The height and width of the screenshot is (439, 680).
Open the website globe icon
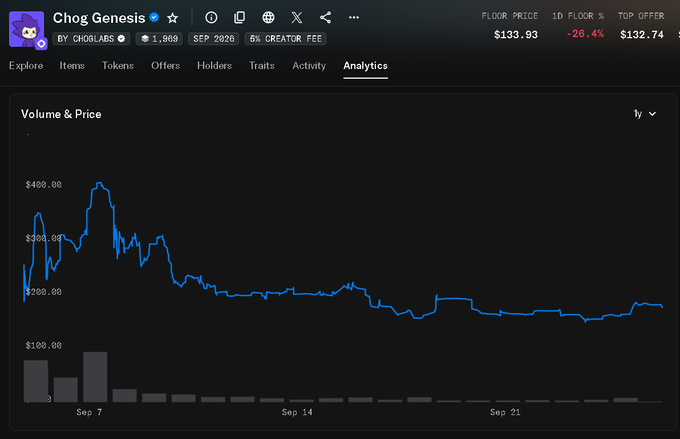click(x=268, y=17)
